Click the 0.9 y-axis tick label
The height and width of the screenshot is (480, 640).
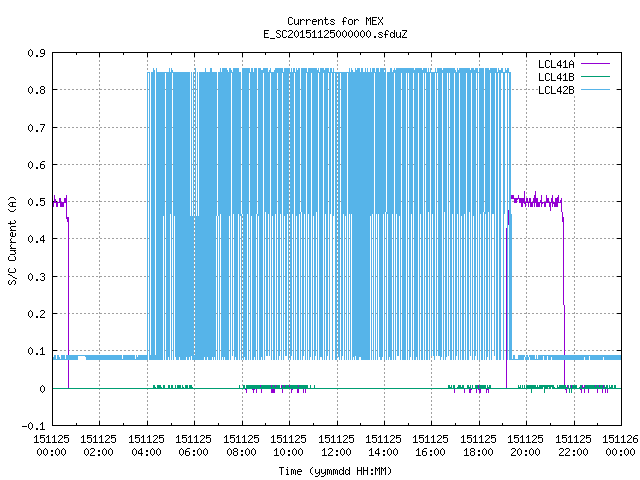coord(36,53)
